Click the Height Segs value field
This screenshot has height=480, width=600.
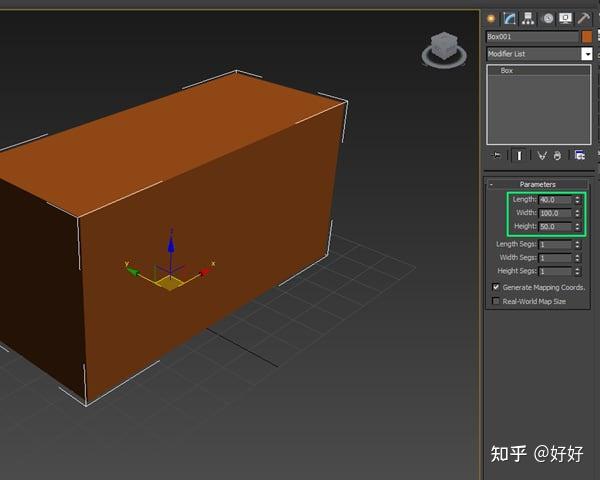coord(555,271)
